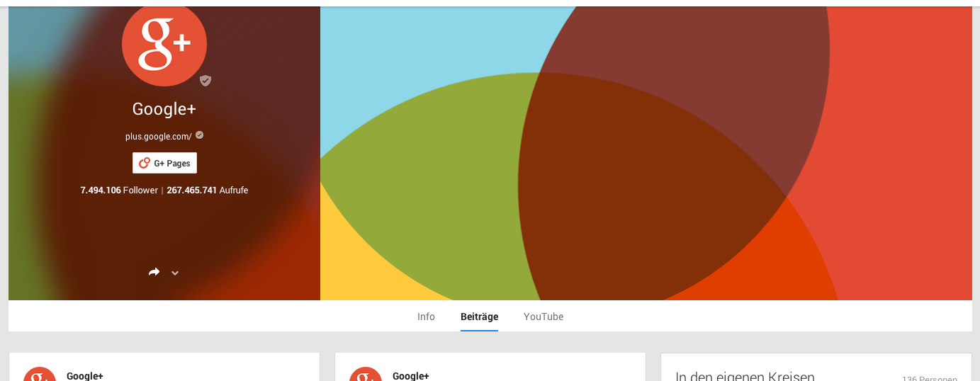Open the plus.google.com/ link
Image resolution: width=980 pixels, height=381 pixels.
(x=159, y=137)
